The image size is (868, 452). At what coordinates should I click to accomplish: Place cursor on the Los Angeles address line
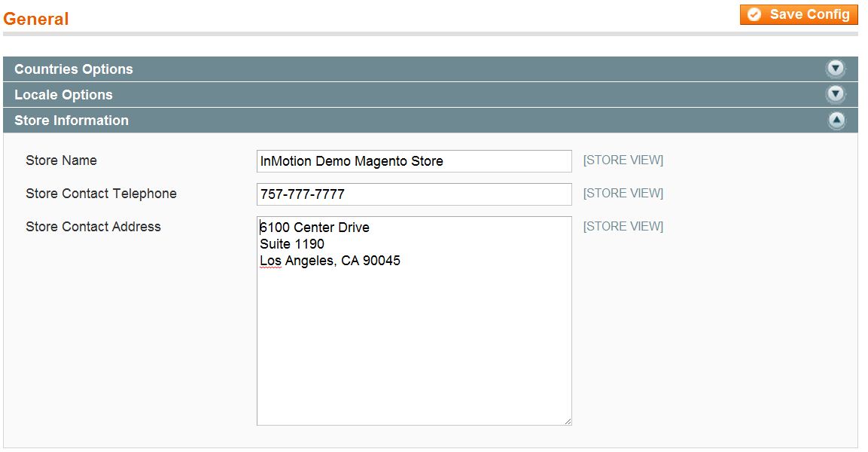coord(330,261)
